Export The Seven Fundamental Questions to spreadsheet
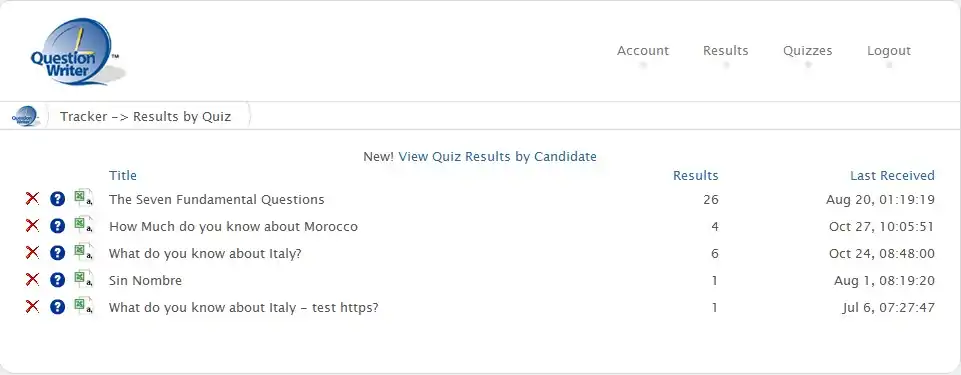 point(83,198)
